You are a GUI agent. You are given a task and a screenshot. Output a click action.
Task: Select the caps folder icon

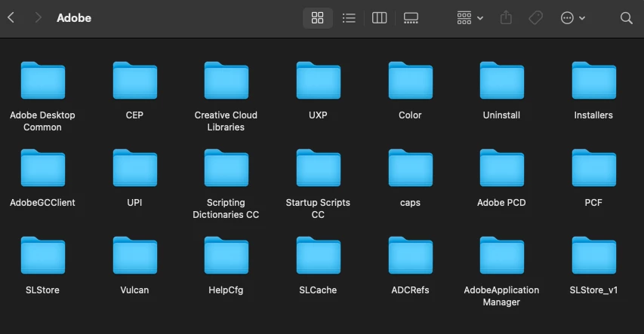pyautogui.click(x=410, y=168)
